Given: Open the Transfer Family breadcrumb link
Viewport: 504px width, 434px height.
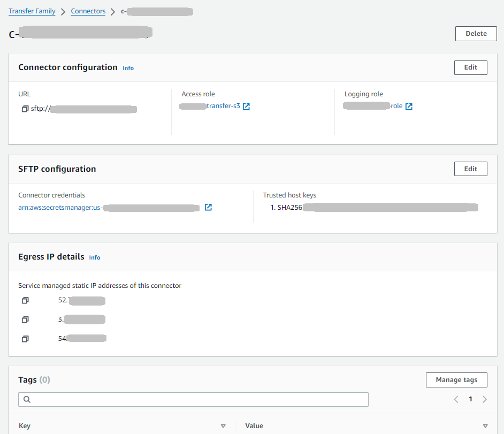Looking at the screenshot, I should [x=32, y=11].
